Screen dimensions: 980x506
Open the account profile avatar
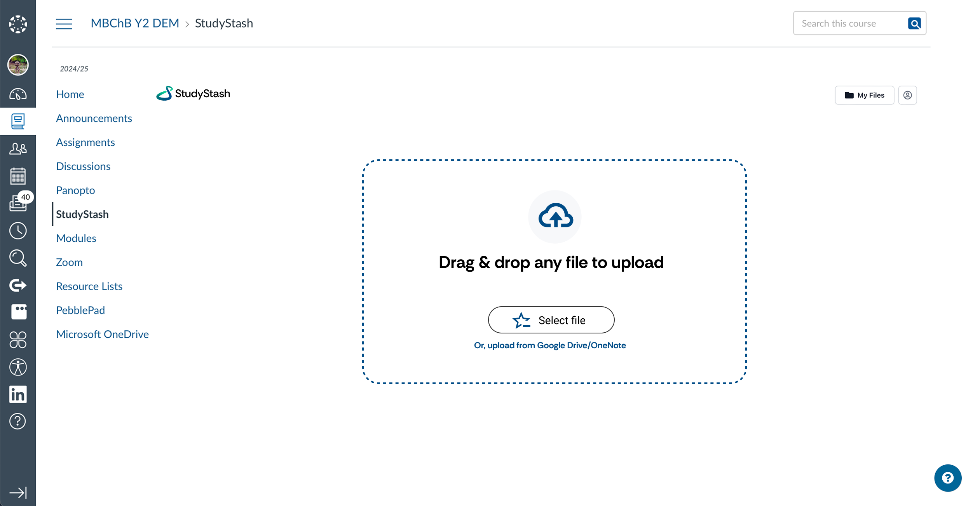point(18,65)
